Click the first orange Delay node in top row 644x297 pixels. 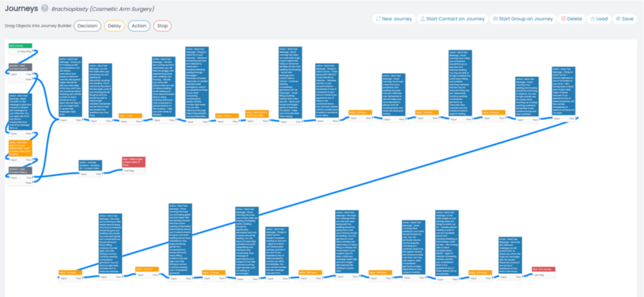pos(129,115)
